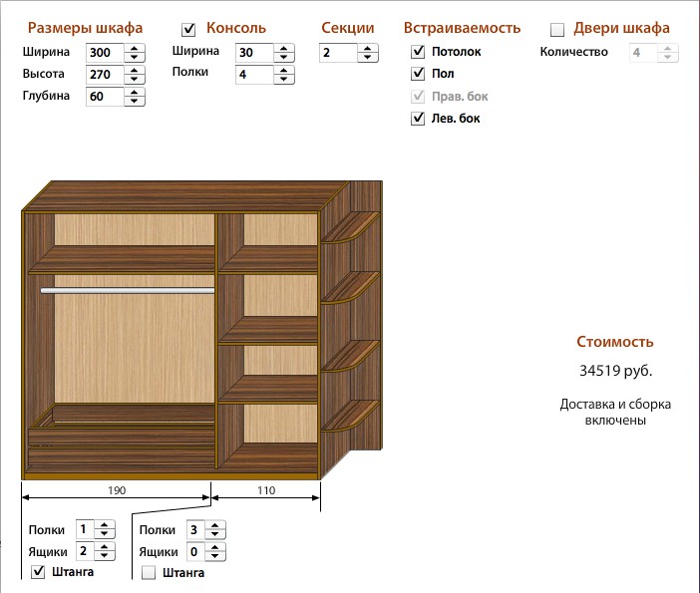Click Полки field of the 110 section
The height and width of the screenshot is (593, 700).
pos(195,530)
